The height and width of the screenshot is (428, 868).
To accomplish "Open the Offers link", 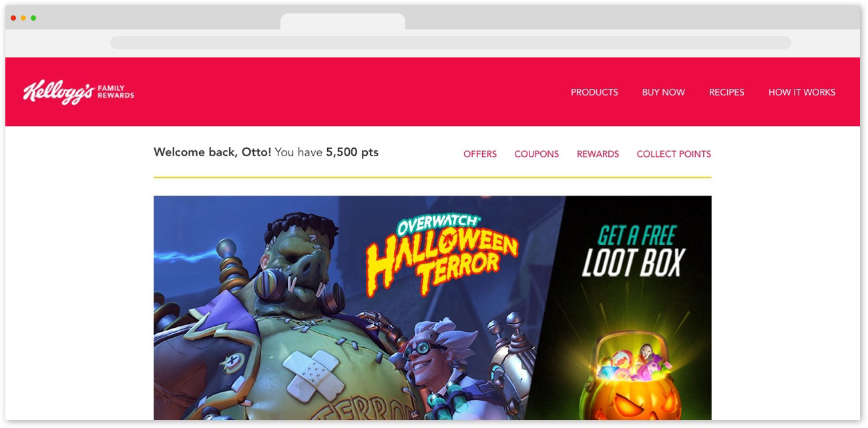I will pos(480,154).
